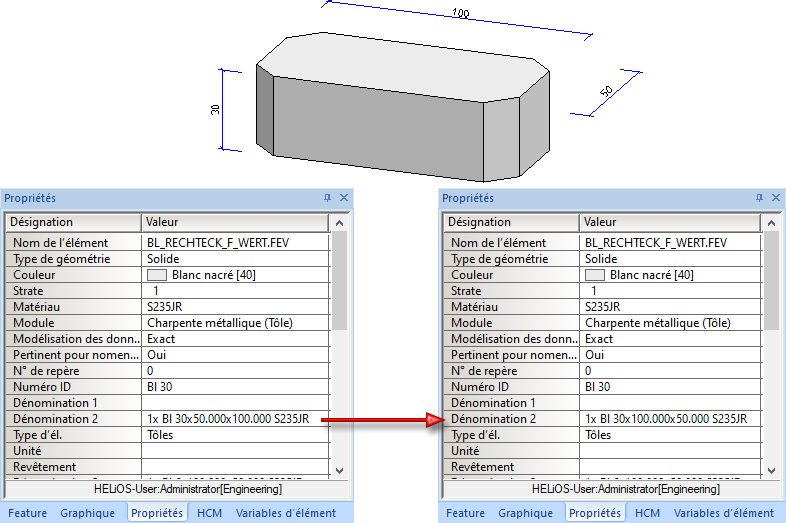
Task: Select Nom de l'élément label in left panel
Action: [61, 243]
